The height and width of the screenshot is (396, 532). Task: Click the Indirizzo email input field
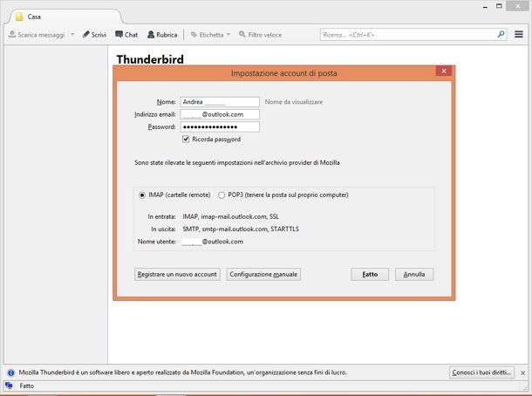point(220,114)
